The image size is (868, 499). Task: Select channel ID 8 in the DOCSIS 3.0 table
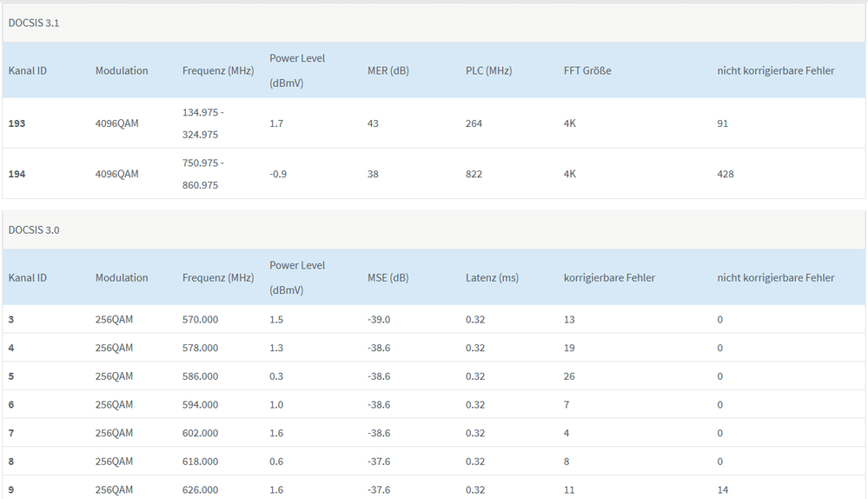click(11, 462)
